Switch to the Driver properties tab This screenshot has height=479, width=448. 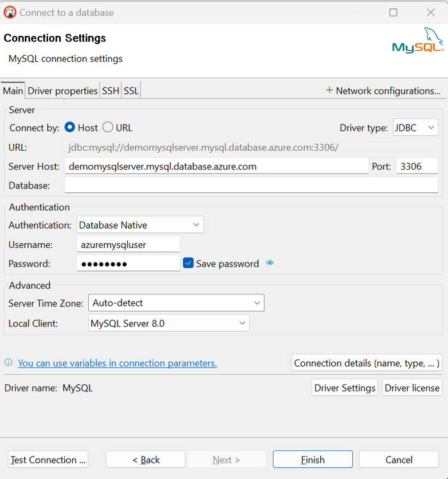point(63,91)
